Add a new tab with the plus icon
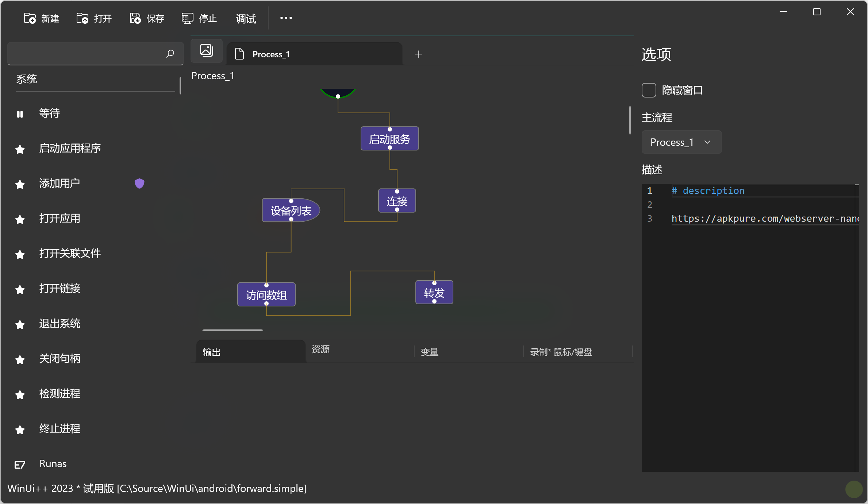 point(419,54)
